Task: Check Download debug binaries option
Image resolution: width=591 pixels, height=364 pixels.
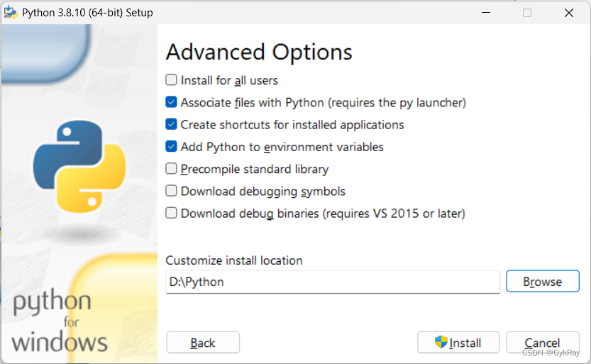Action: point(171,213)
